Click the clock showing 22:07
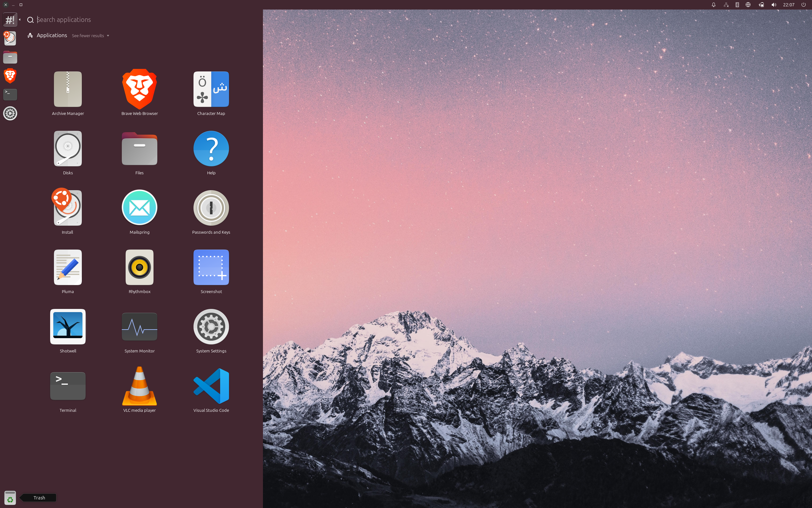Screen dimensions: 812x508 tap(789, 5)
